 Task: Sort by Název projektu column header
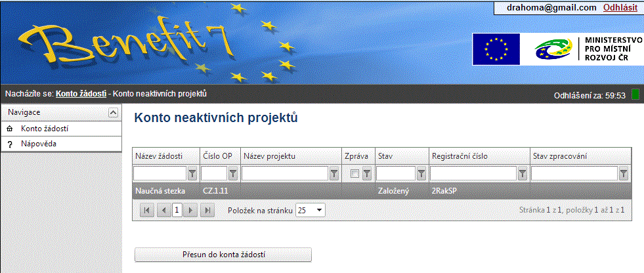point(269,156)
